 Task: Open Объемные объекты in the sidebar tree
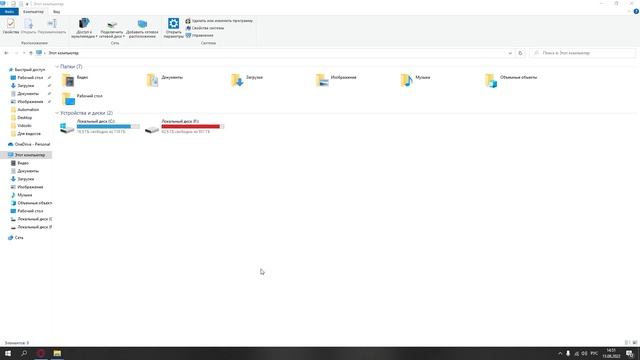pyautogui.click(x=31, y=203)
